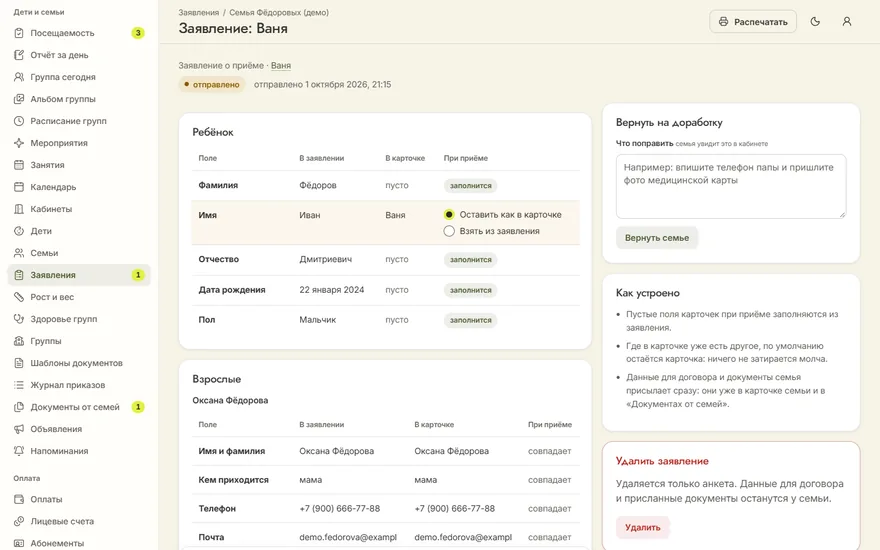Click the Журнал приказов list icon
Viewport: 880px width, 550px height.
pyautogui.click(x=19, y=385)
